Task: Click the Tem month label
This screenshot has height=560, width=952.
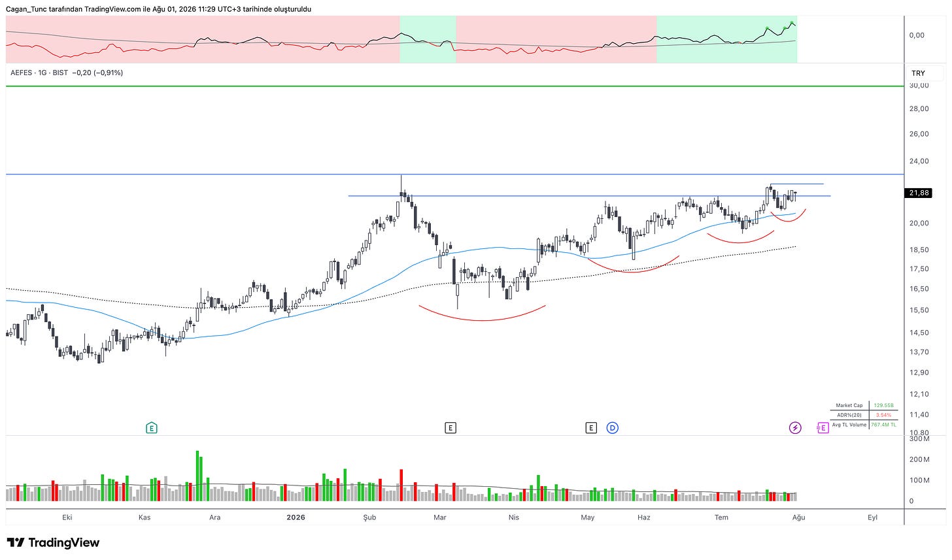Action: point(721,518)
